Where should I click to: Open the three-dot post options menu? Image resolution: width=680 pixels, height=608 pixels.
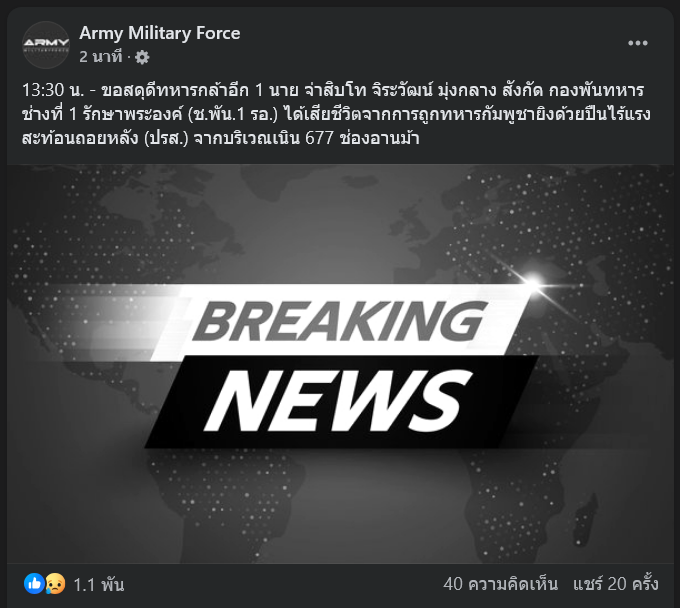click(x=638, y=43)
